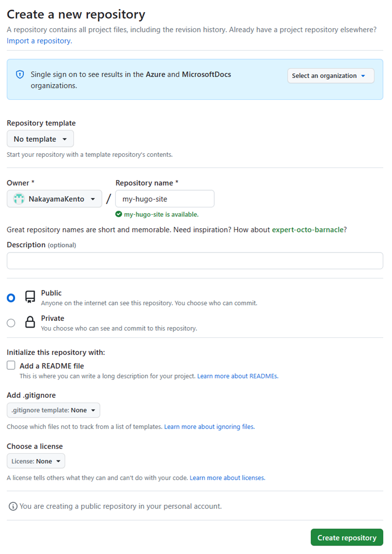Click the Repository name input field
392x554 pixels.
coord(165,199)
